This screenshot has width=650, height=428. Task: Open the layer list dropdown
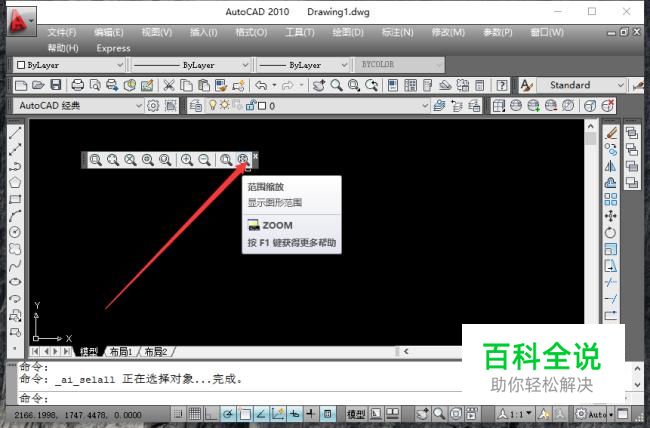[425, 106]
